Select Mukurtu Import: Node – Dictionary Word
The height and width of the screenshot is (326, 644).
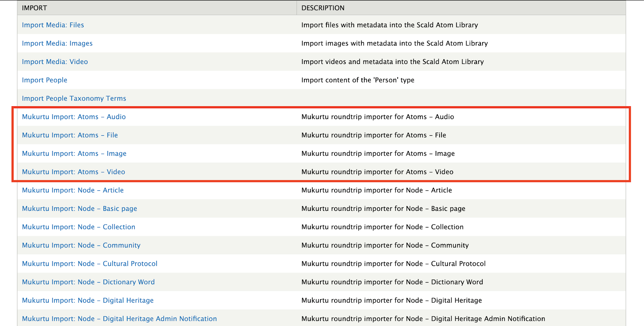click(89, 282)
